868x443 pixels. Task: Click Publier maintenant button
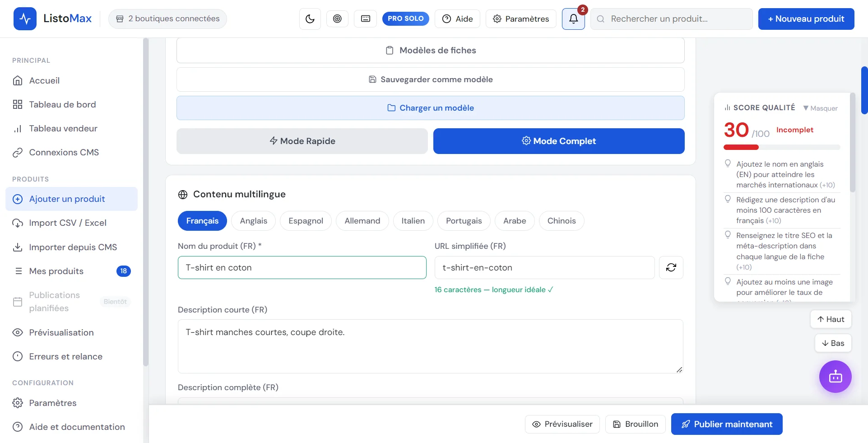click(727, 424)
